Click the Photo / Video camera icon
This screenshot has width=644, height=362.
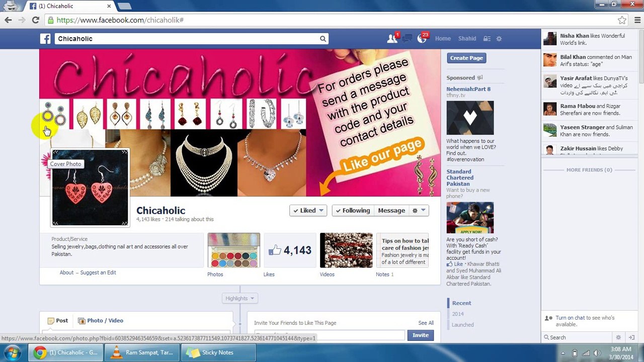[81, 321]
